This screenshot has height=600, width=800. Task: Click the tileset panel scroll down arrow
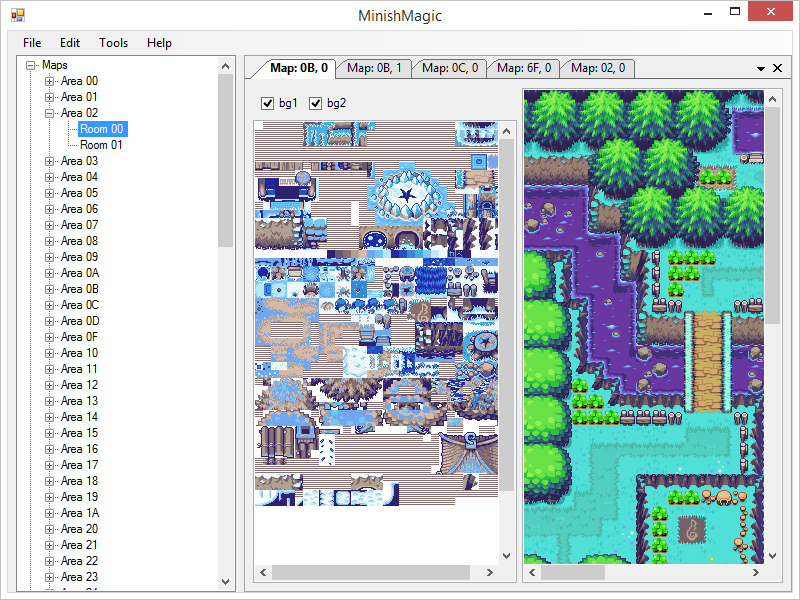tap(506, 556)
